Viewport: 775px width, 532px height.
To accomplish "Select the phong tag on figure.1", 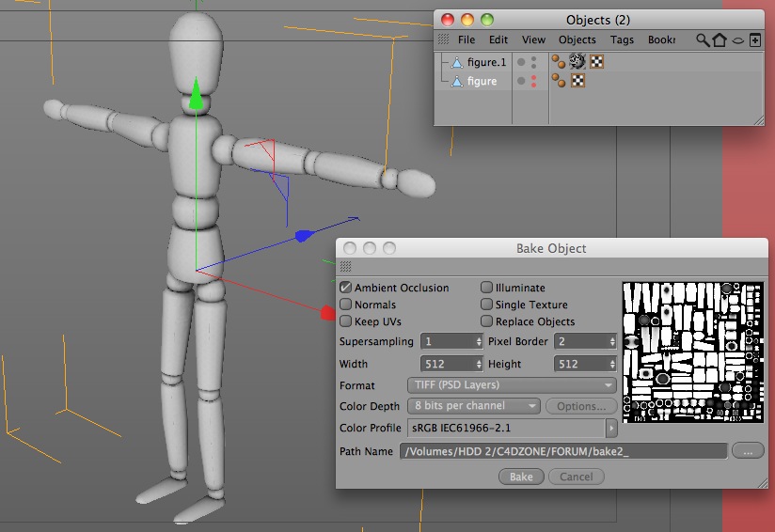I will [559, 62].
